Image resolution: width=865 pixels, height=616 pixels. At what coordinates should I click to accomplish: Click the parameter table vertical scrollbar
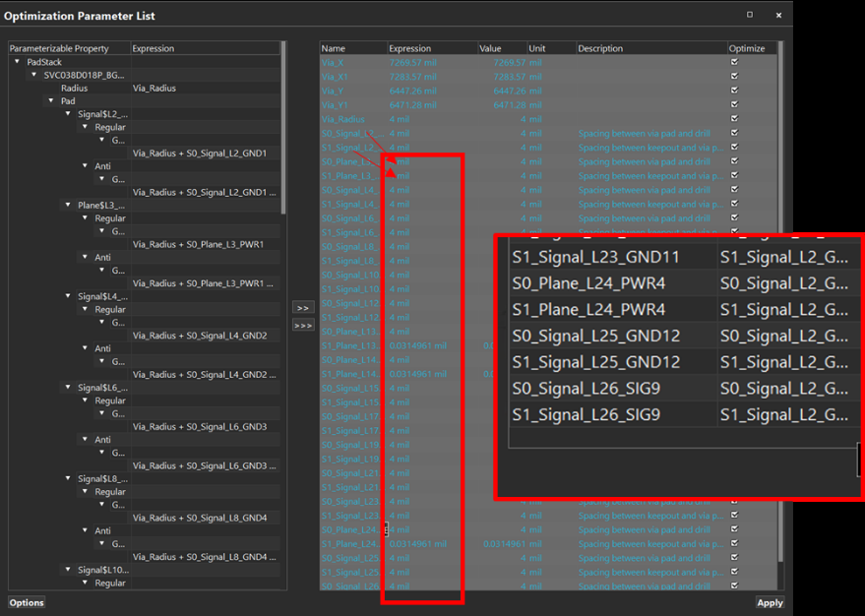[x=780, y=301]
